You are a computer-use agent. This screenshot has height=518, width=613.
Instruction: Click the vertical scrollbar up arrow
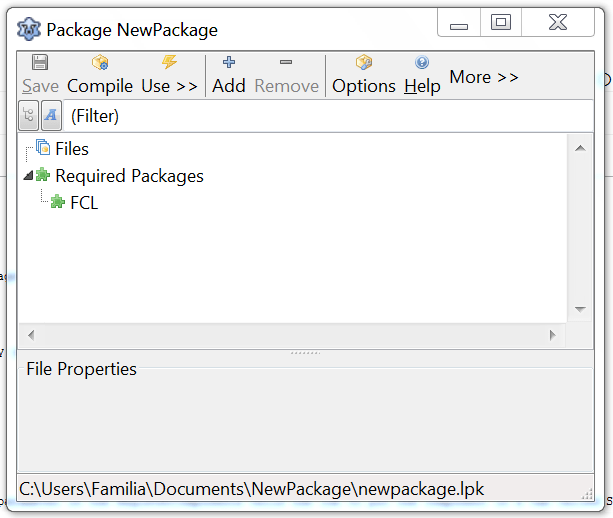tap(580, 148)
